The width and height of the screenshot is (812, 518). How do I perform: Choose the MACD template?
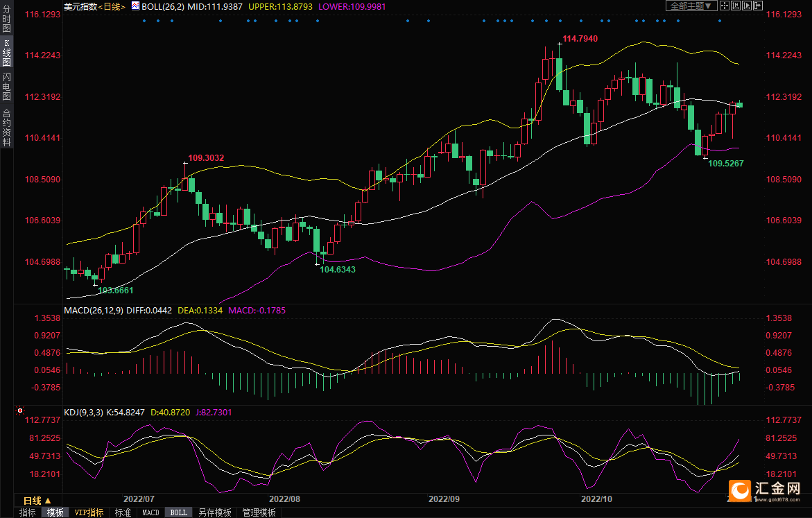(150, 512)
